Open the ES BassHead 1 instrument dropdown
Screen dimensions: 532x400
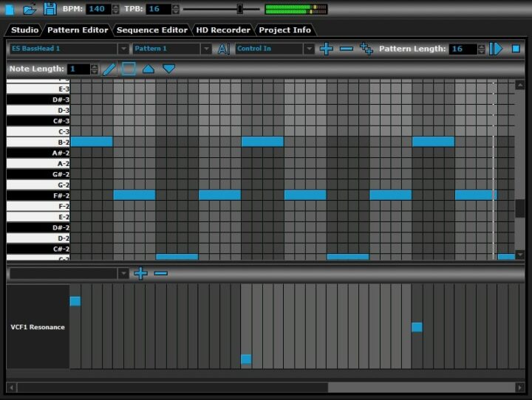[x=68, y=49]
